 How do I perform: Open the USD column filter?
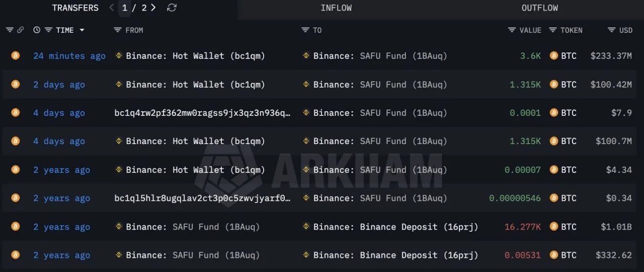pyautogui.click(x=611, y=30)
